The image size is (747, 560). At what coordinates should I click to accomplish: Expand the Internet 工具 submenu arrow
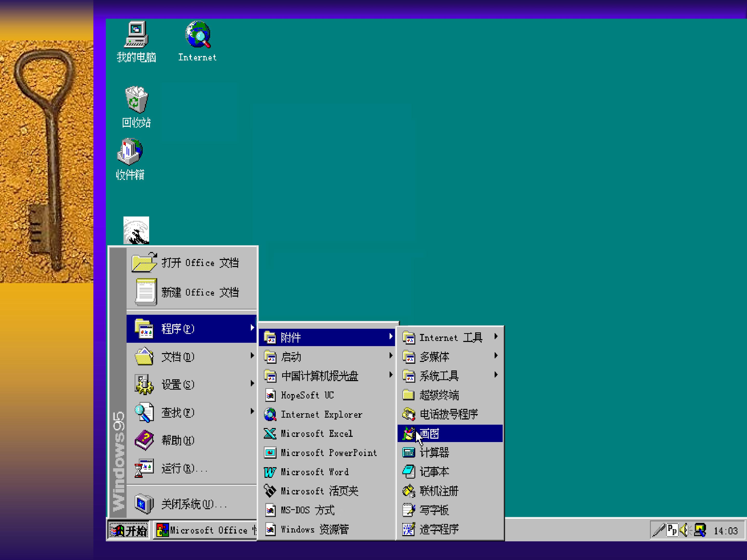(x=496, y=336)
